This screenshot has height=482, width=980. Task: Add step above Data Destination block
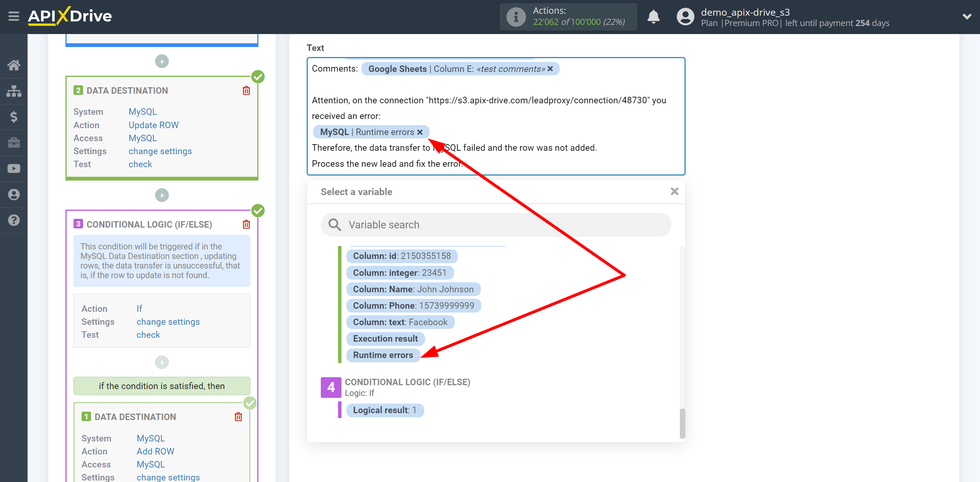click(x=162, y=61)
